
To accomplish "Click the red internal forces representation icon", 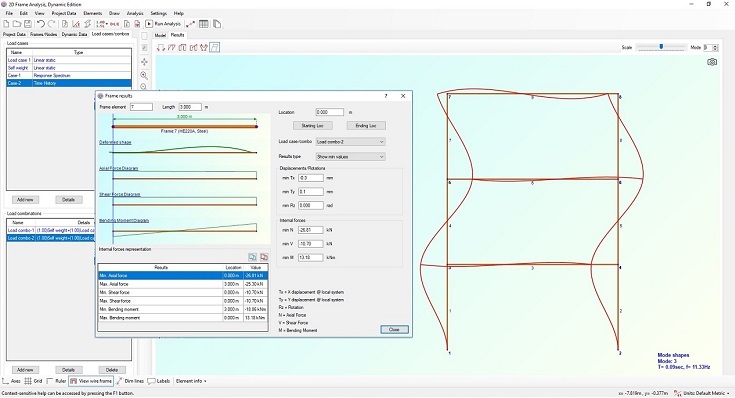I will tap(264, 257).
